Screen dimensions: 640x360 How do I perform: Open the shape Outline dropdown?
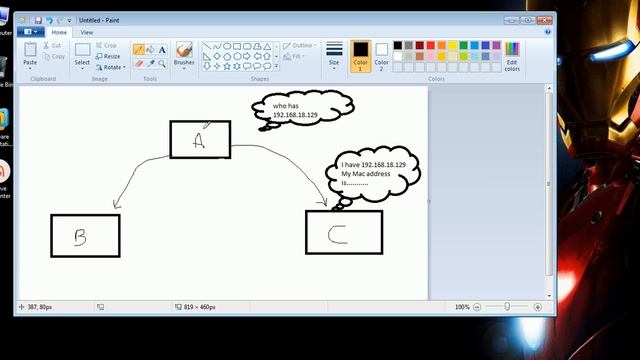point(300,45)
